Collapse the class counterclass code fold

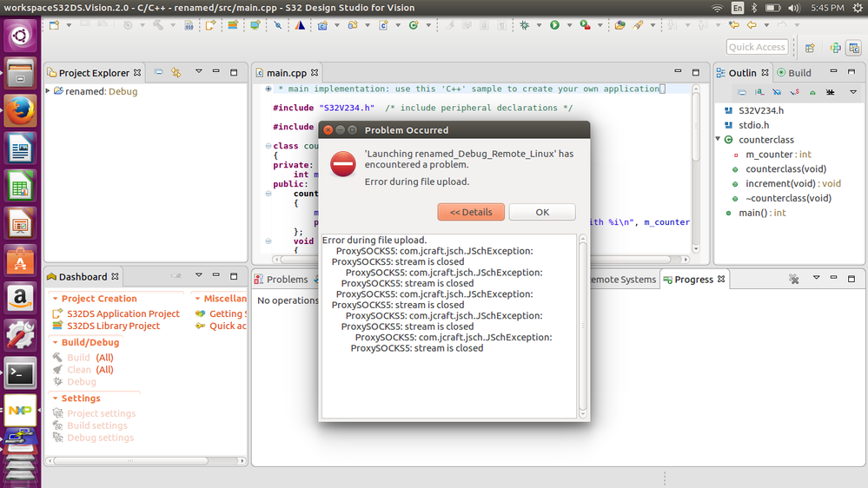tap(268, 146)
